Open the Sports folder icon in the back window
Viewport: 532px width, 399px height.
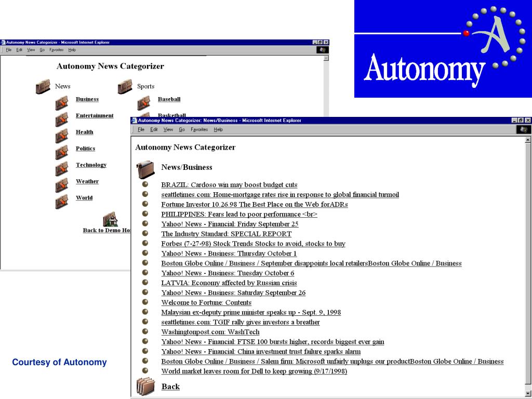click(125, 87)
